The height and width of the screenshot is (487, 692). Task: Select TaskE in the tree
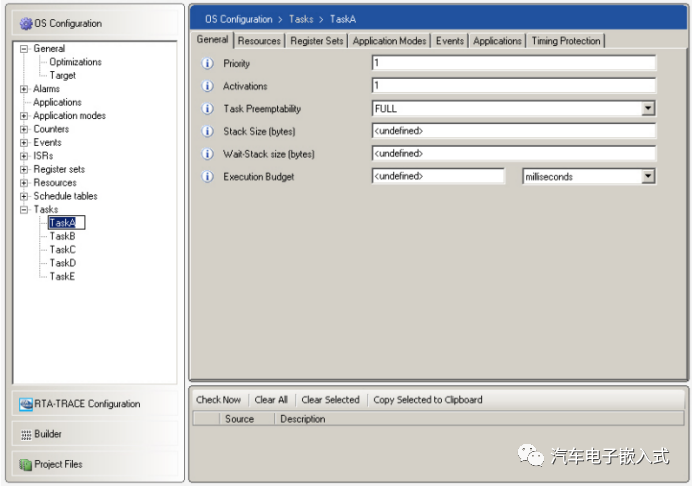point(62,277)
